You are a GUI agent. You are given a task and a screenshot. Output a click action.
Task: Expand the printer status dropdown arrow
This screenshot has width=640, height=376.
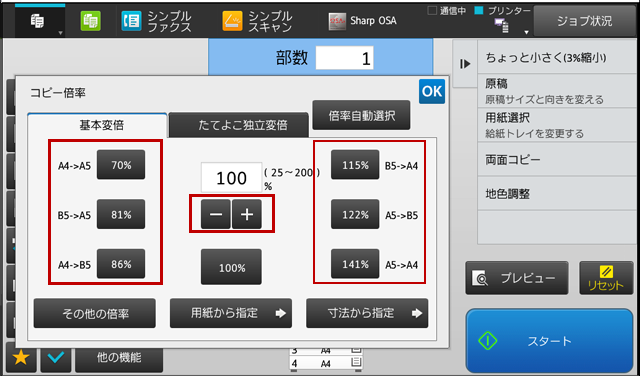click(x=526, y=32)
